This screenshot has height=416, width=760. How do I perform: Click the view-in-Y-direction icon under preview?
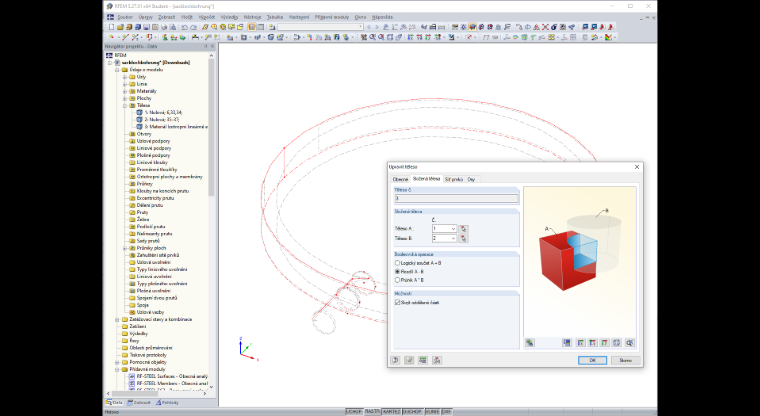coord(592,343)
